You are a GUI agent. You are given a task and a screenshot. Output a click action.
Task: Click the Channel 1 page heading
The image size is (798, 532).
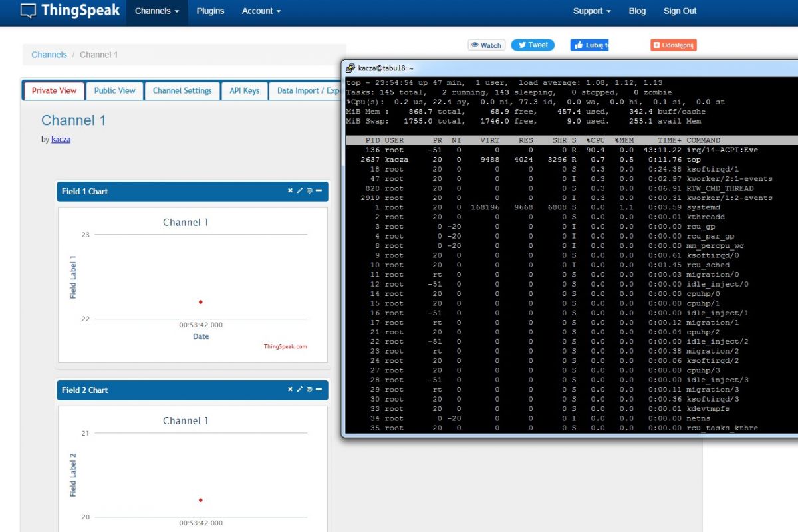click(x=73, y=120)
